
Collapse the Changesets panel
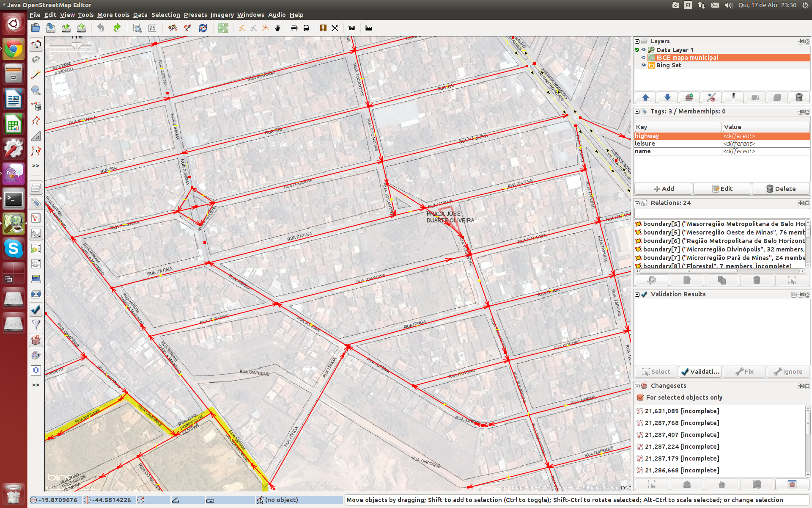(637, 386)
